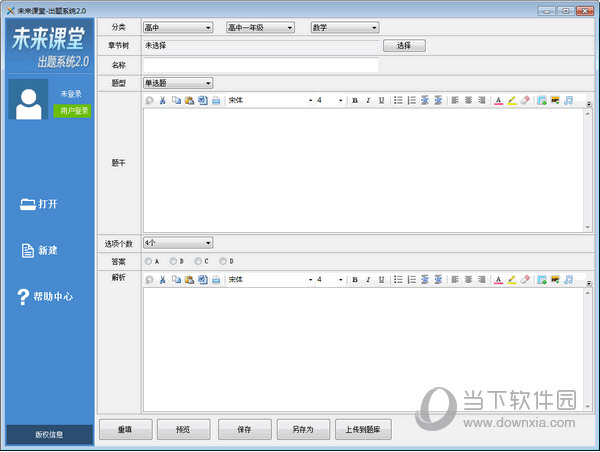Viewport: 600px width, 452px height.
Task: Click 新建 in left sidebar
Action: [x=39, y=251]
